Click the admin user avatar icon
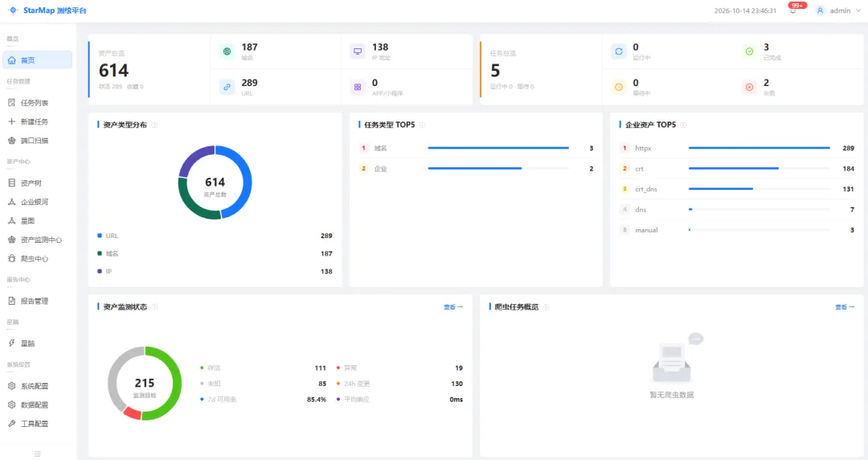The width and height of the screenshot is (868, 460). [820, 10]
